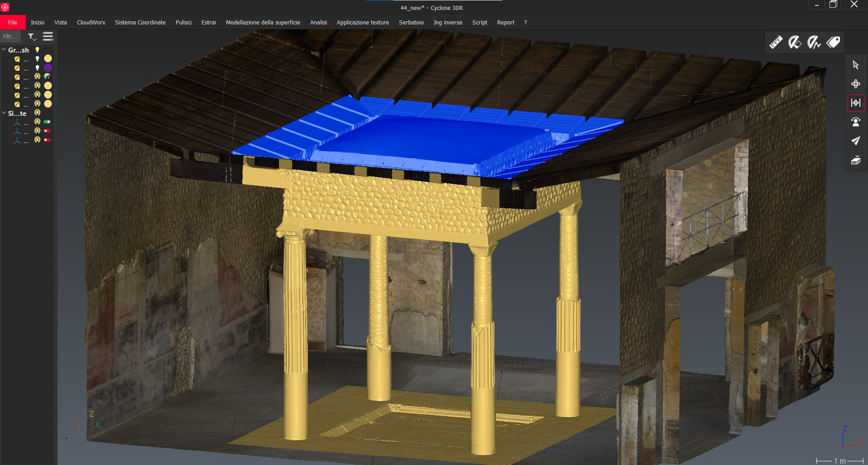
Task: Toggle the green switch on first coordinate system
Action: [x=47, y=122]
